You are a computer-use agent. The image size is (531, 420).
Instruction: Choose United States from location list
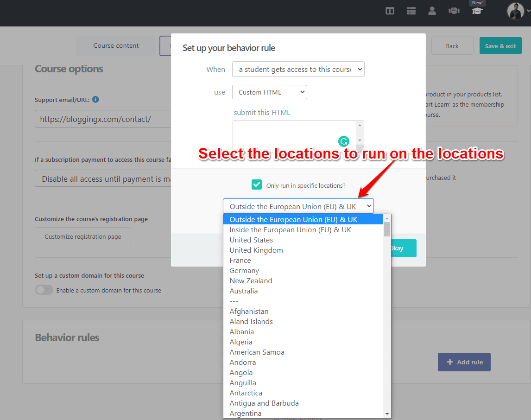pyautogui.click(x=303, y=240)
